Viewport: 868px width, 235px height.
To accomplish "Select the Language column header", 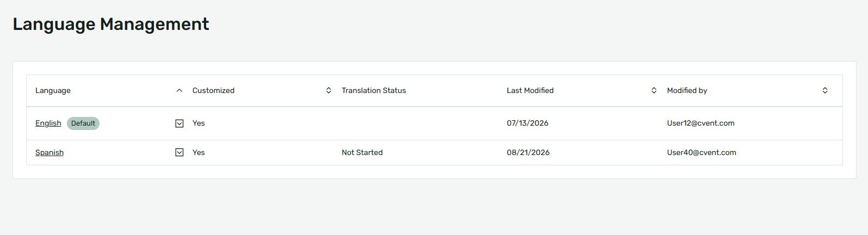I will (x=53, y=91).
